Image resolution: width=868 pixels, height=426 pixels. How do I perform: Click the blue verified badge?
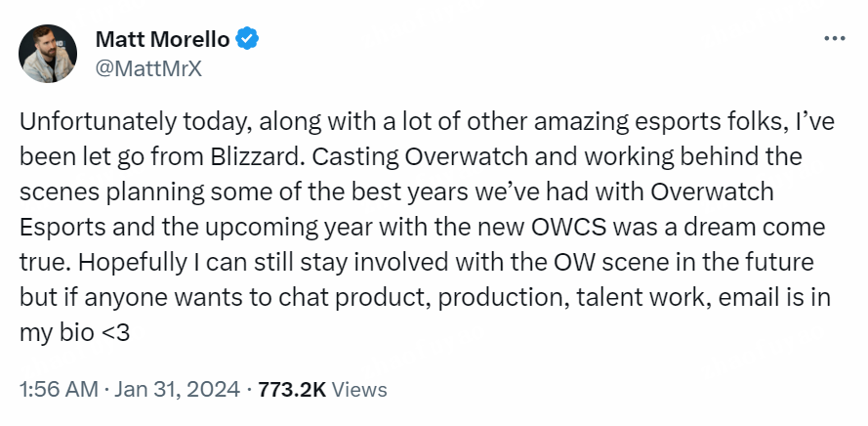click(x=249, y=39)
